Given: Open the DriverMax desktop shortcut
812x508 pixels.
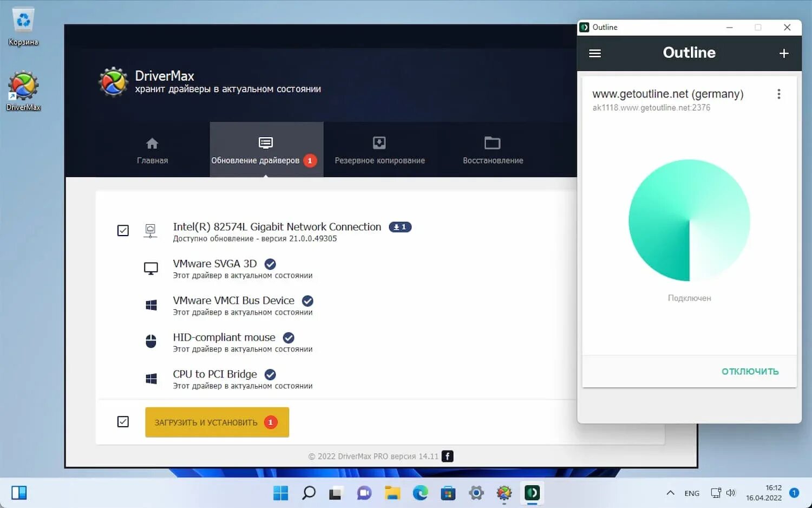Looking at the screenshot, I should pyautogui.click(x=23, y=91).
